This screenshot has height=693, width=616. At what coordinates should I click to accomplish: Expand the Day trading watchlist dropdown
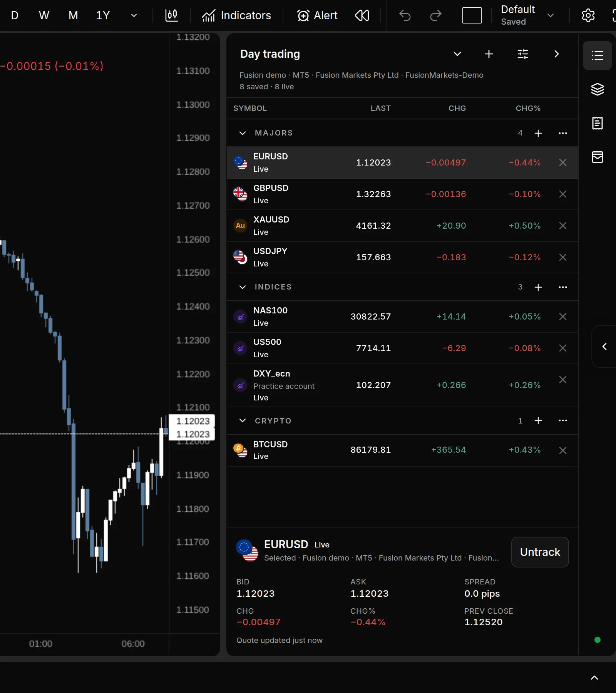coord(457,54)
